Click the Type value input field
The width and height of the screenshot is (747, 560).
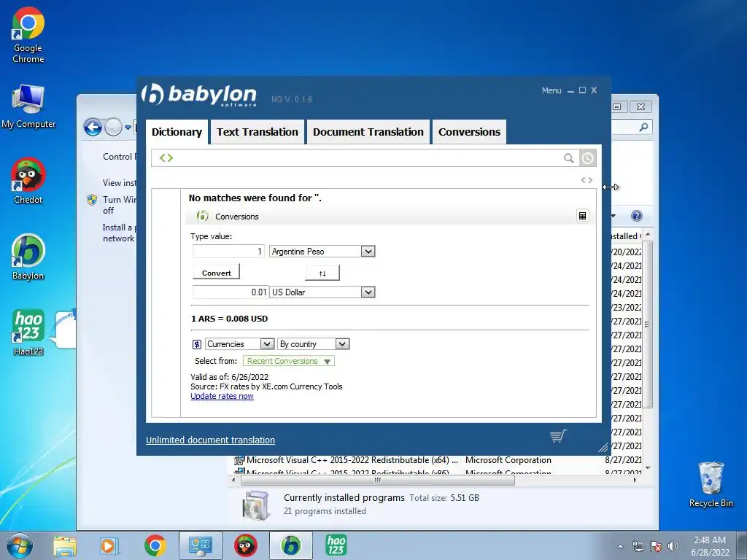click(x=228, y=252)
